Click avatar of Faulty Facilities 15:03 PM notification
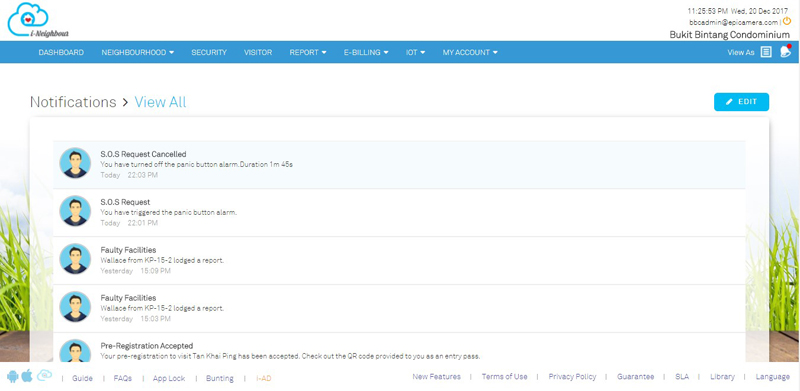The width and height of the screenshot is (800, 391). pos(75,307)
